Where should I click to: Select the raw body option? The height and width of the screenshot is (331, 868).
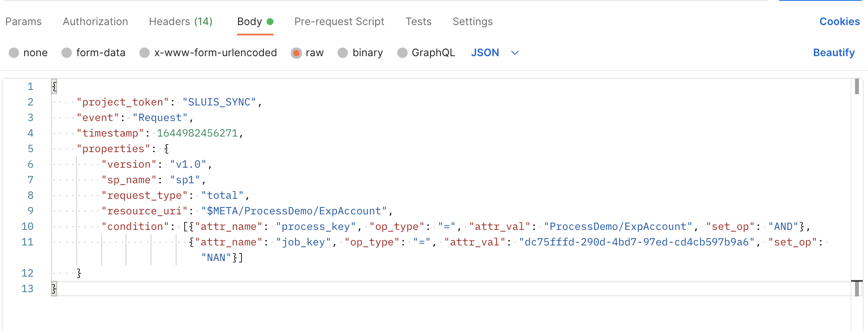tap(307, 53)
